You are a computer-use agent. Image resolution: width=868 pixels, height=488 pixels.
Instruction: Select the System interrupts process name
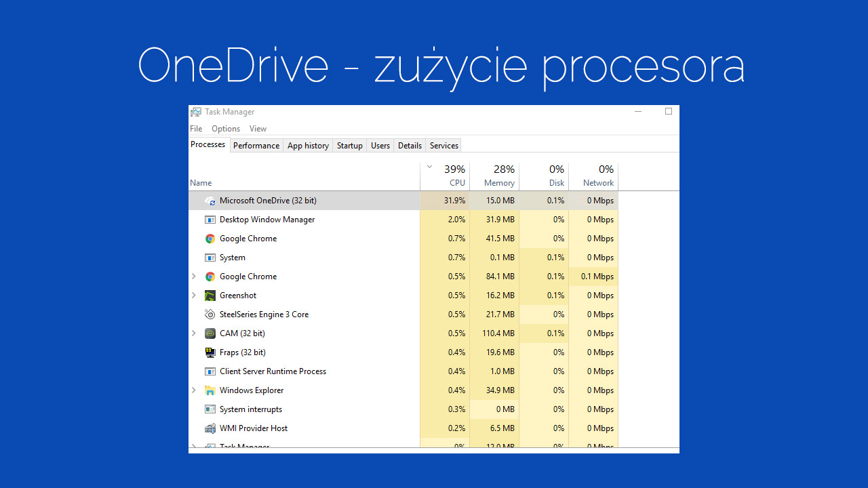pyautogui.click(x=251, y=409)
